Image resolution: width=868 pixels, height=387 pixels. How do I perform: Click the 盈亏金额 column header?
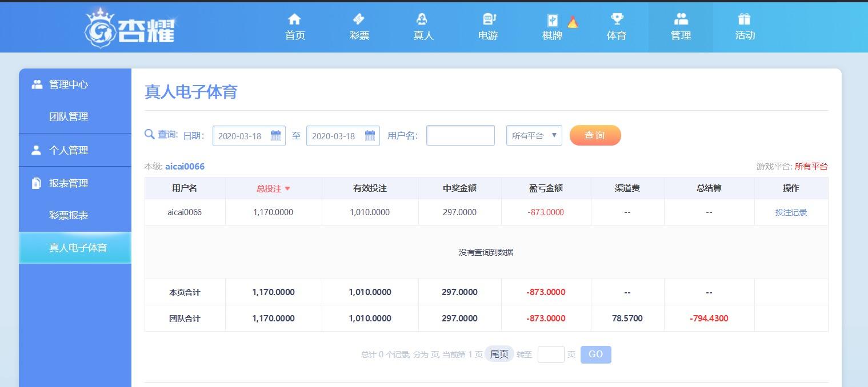point(546,188)
